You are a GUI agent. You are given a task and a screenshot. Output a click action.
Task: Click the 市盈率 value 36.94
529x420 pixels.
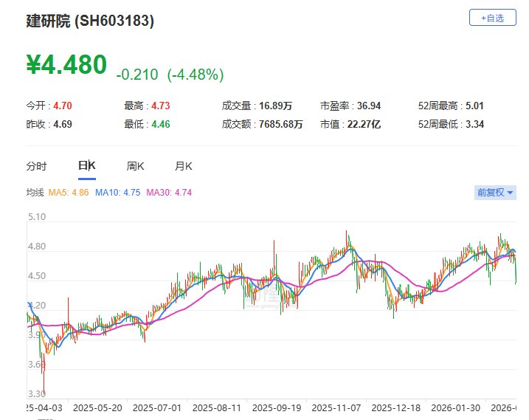pos(367,106)
